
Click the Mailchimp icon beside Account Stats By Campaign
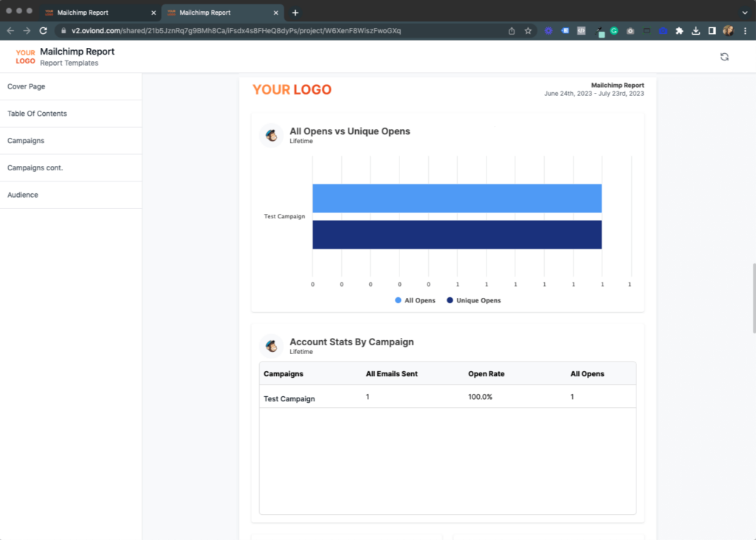coord(272,346)
